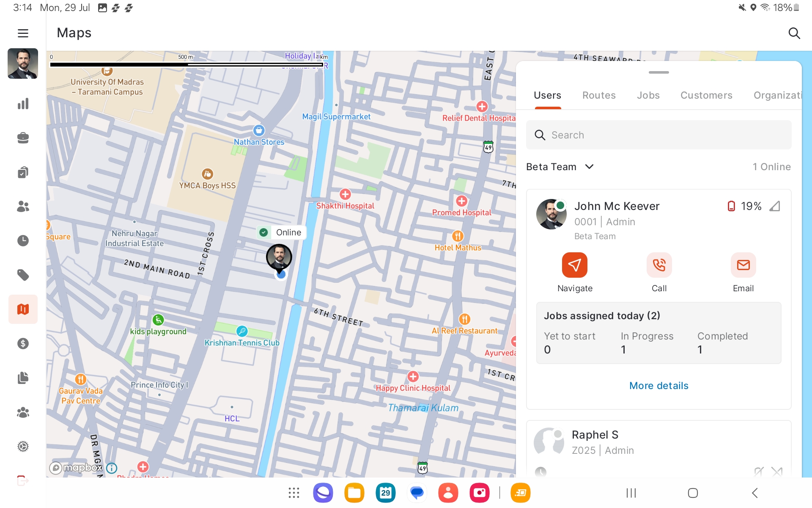Open the jobs briefcase sidebar icon

tap(23, 138)
